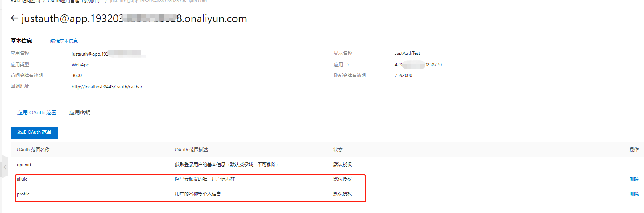The image size is (644, 213).
Task: Remove the profile scope via 删除
Action: [634, 194]
